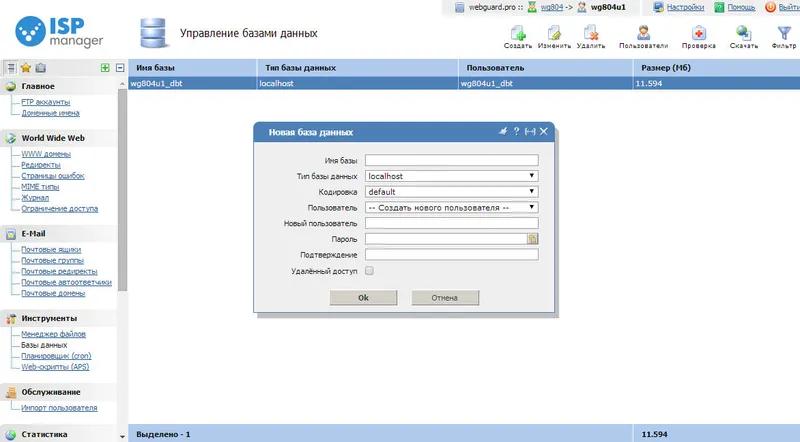
Task: Open the FTP аккаунты link
Action: (x=45, y=102)
